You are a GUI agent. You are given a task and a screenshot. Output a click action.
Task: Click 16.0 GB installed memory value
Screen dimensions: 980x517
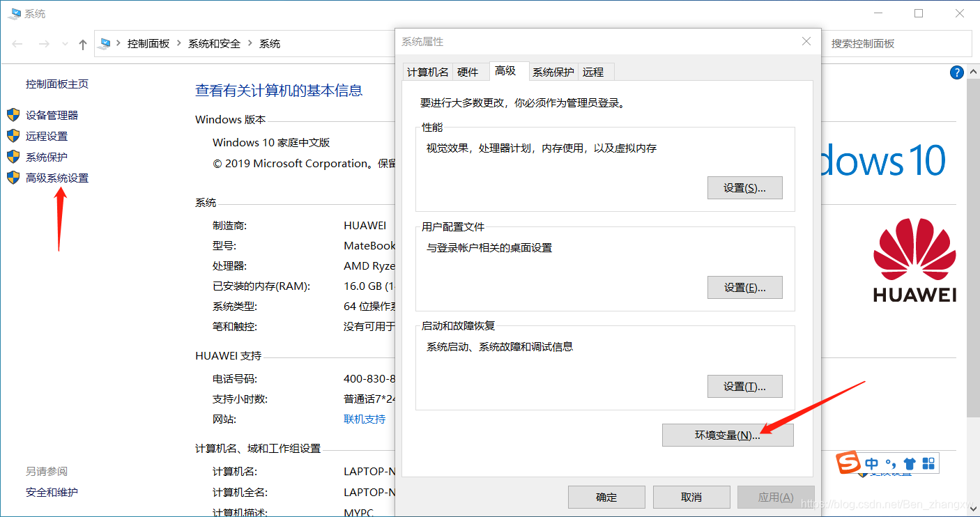pyautogui.click(x=369, y=286)
